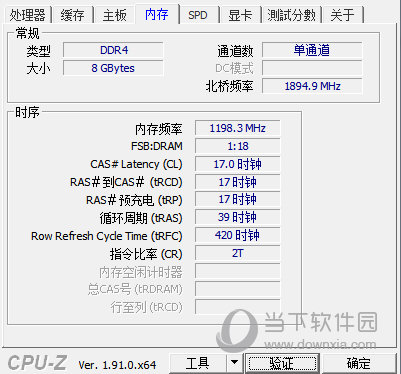Image resolution: width=401 pixels, height=374 pixels.
Task: Click the 420 时钟 tRFC value
Action: click(x=237, y=236)
